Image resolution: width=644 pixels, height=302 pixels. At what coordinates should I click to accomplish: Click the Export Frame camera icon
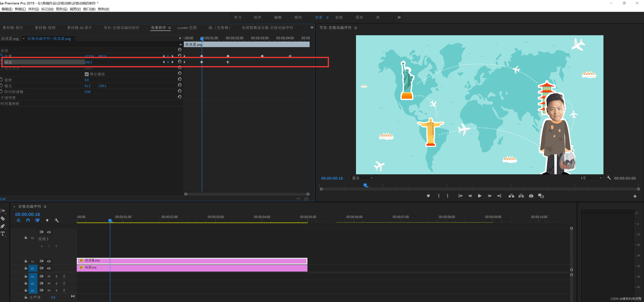531,196
